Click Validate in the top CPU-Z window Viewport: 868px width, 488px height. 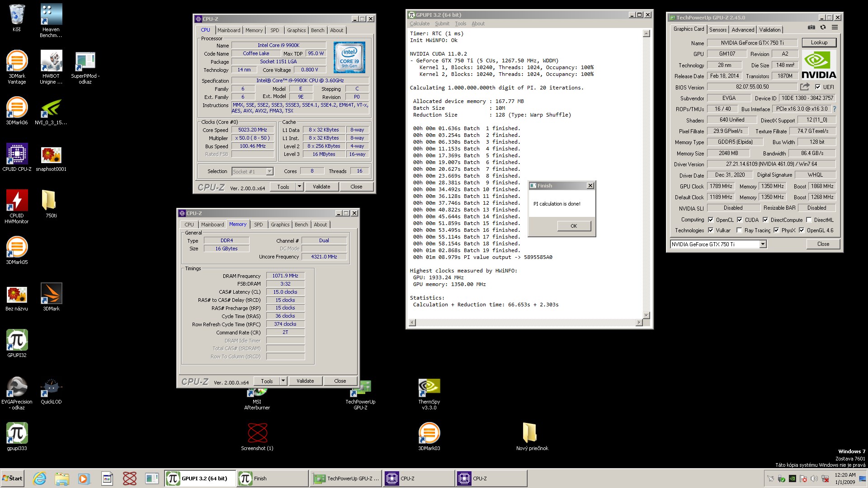[321, 187]
